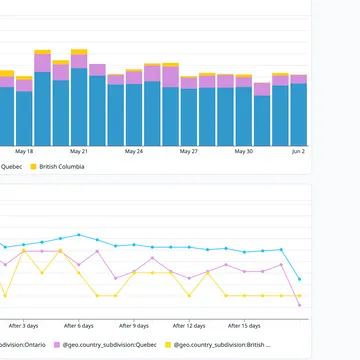The width and height of the screenshot is (360, 360).
Task: Toggle the Quebec legend entry in bar chart
Action: (x=11, y=167)
